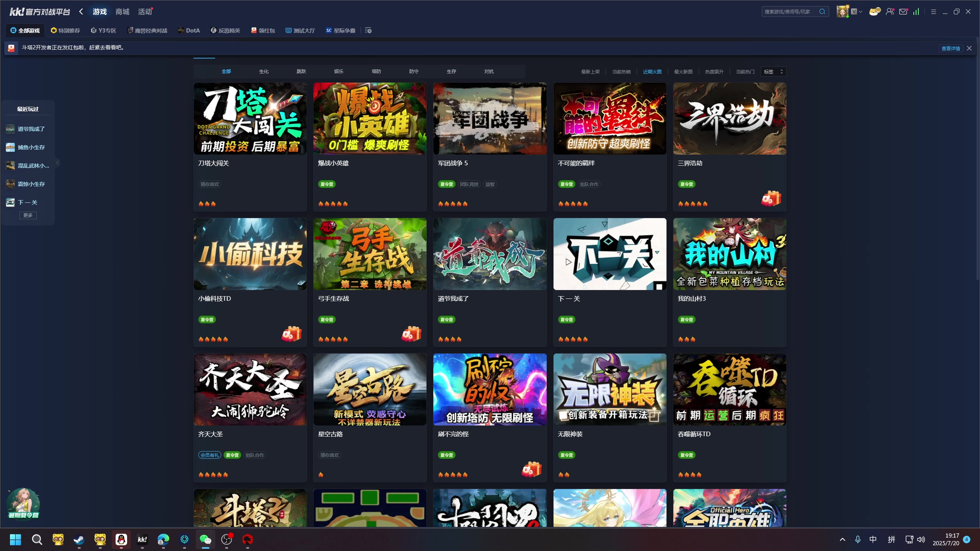Open the 反恐精英 tab
Screen dimensions: 980x551
225,30
